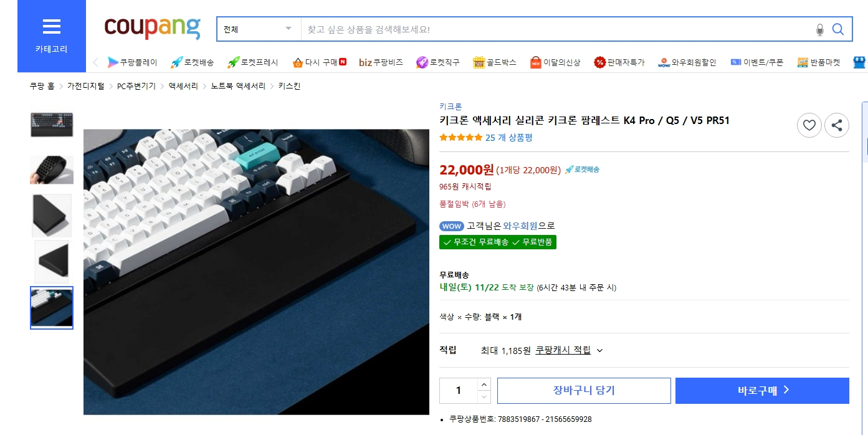Open the 25 개 상품평 reviews link
This screenshot has height=435, width=868.
pyautogui.click(x=508, y=138)
